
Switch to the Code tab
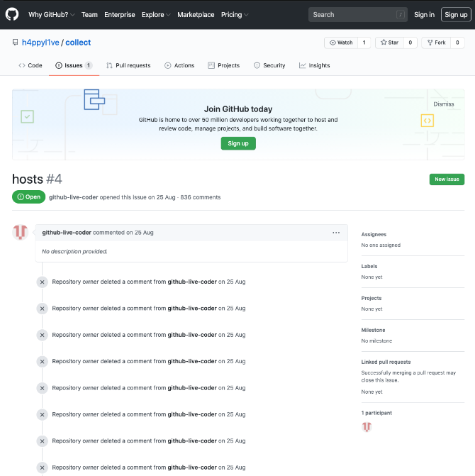coord(30,65)
